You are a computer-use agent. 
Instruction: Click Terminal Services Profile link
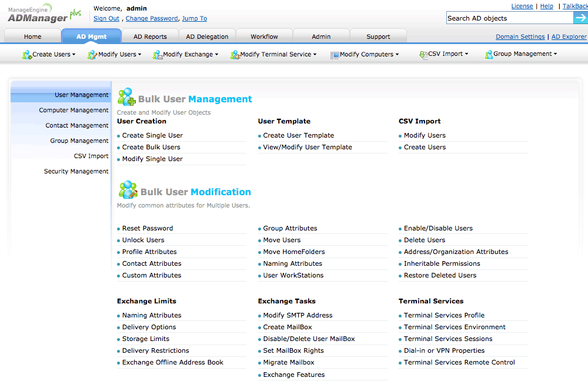444,315
